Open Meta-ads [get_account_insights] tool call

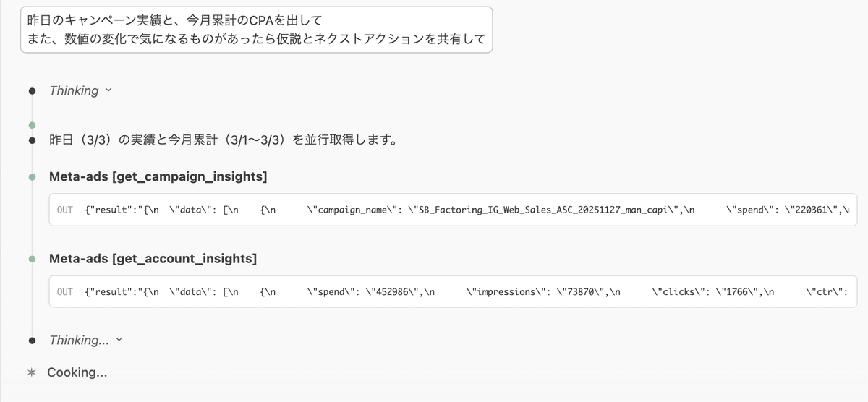(x=153, y=258)
